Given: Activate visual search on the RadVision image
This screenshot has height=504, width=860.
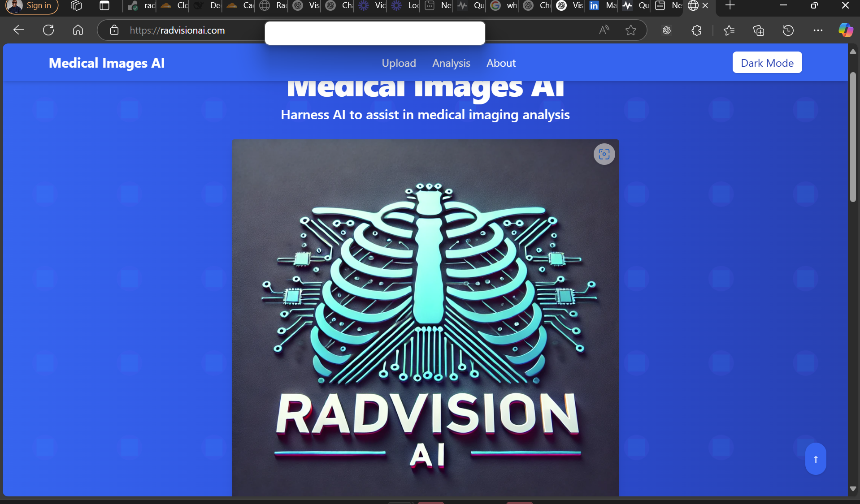Looking at the screenshot, I should (604, 154).
